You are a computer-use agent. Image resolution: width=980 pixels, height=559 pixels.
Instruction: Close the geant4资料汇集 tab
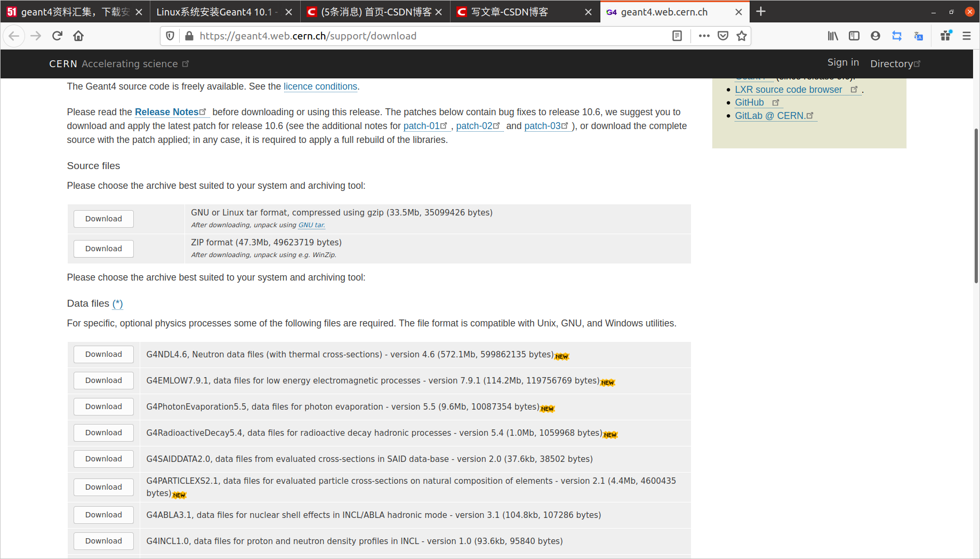coord(139,12)
